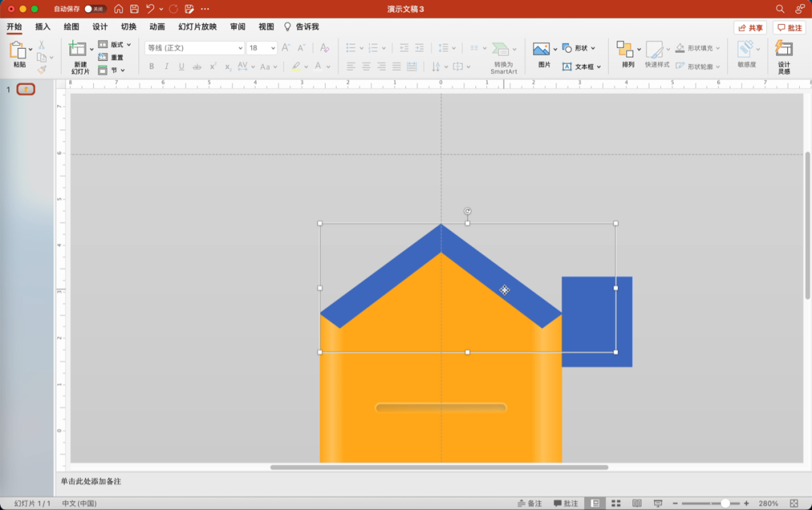The height and width of the screenshot is (510, 812).
Task: Click the font color A icon
Action: point(318,66)
